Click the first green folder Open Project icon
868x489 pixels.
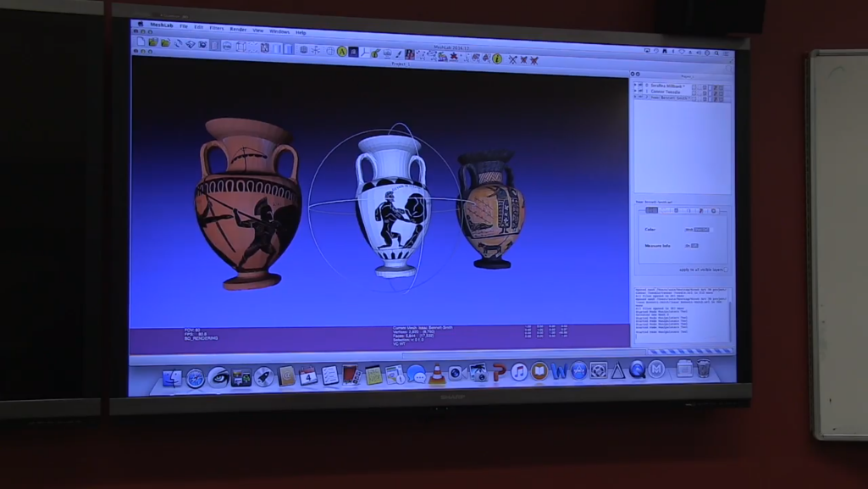tap(153, 42)
